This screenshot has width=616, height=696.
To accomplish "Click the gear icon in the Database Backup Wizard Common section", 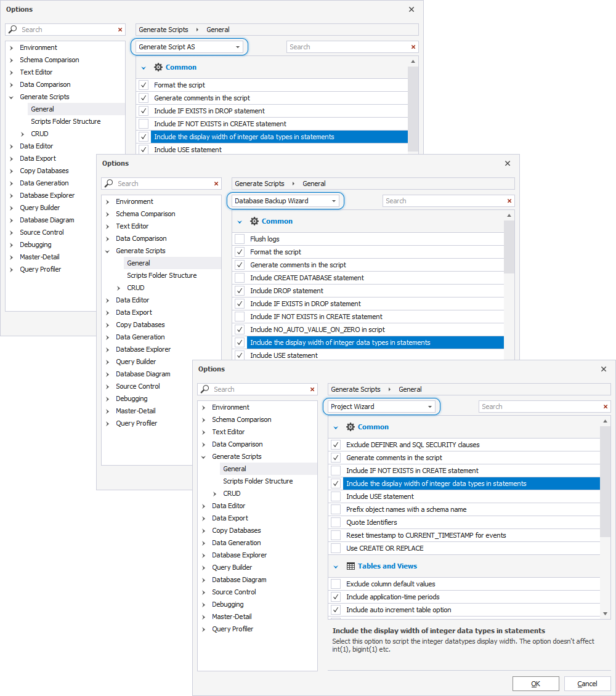I will tap(254, 221).
